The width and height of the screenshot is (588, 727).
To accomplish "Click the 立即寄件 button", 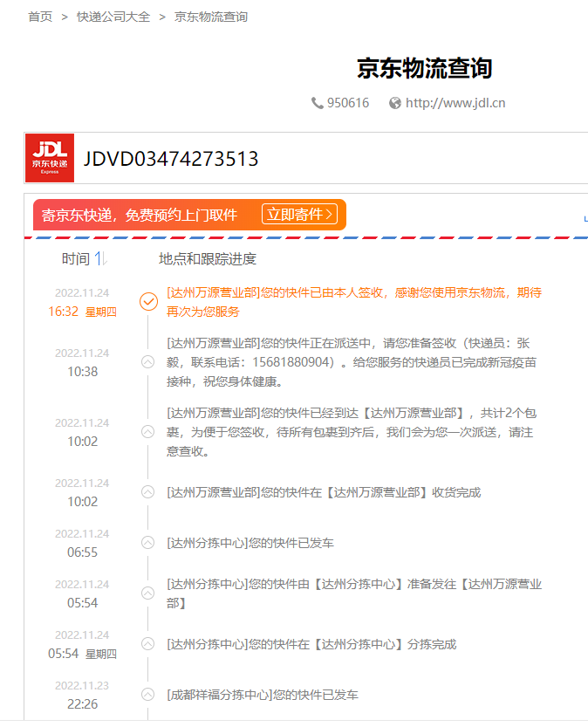I will [x=299, y=214].
